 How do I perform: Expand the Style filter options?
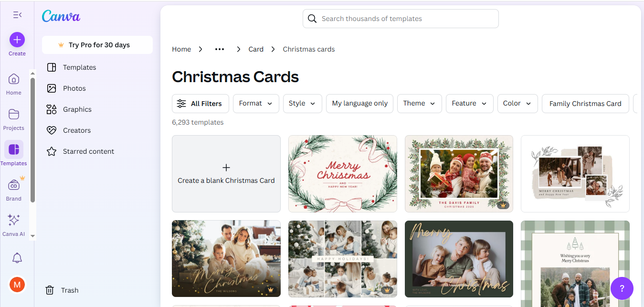pyautogui.click(x=302, y=103)
